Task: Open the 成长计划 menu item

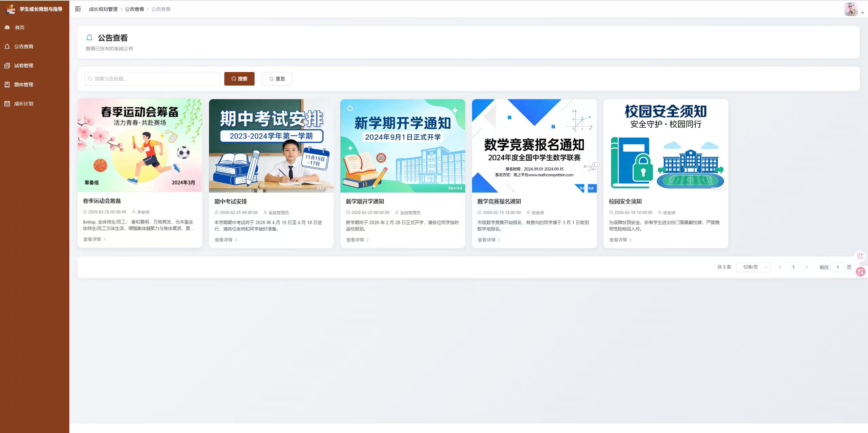Action: pos(35,104)
